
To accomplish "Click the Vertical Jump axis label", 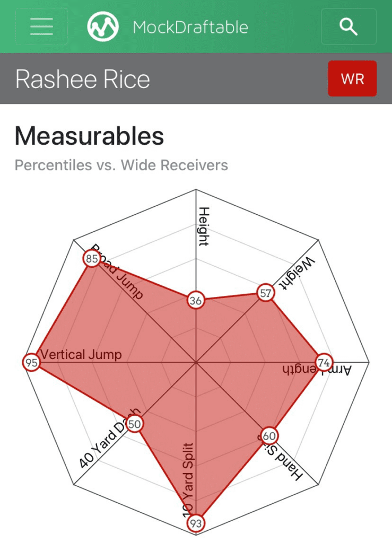I will [x=81, y=354].
